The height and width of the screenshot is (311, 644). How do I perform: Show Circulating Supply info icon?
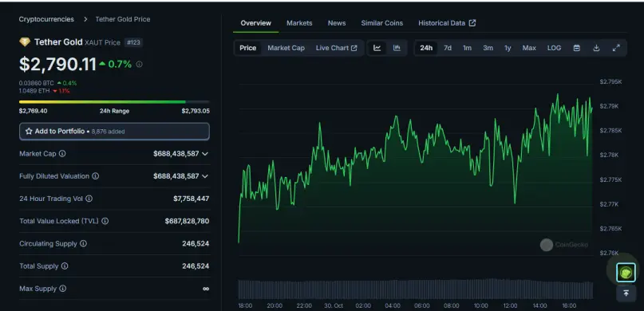pyautogui.click(x=83, y=244)
